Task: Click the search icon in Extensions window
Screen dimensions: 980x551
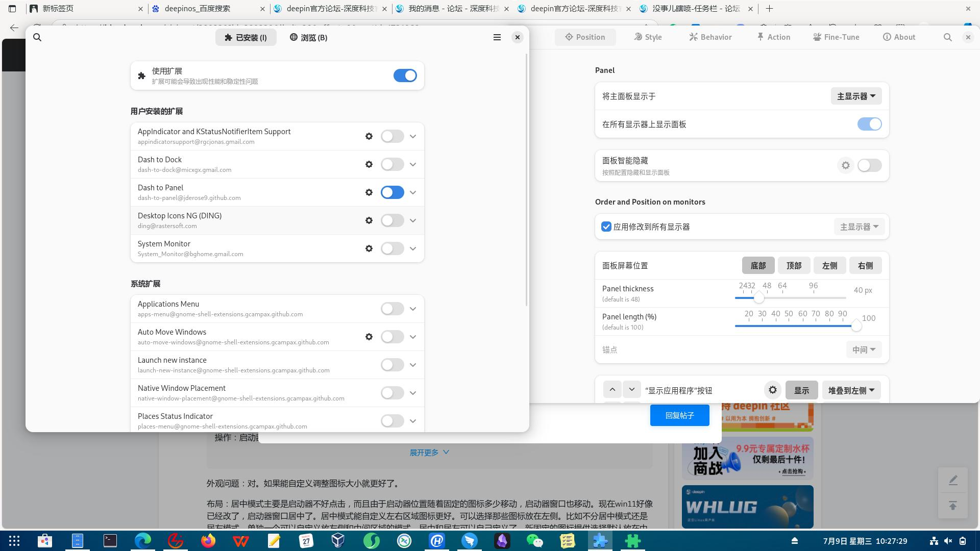Action: tap(37, 37)
